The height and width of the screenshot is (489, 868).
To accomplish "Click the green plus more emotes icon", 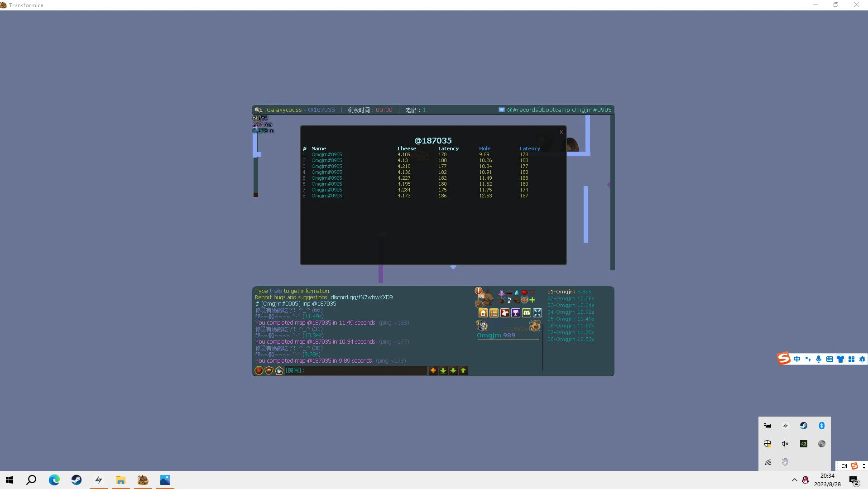I will point(532,300).
